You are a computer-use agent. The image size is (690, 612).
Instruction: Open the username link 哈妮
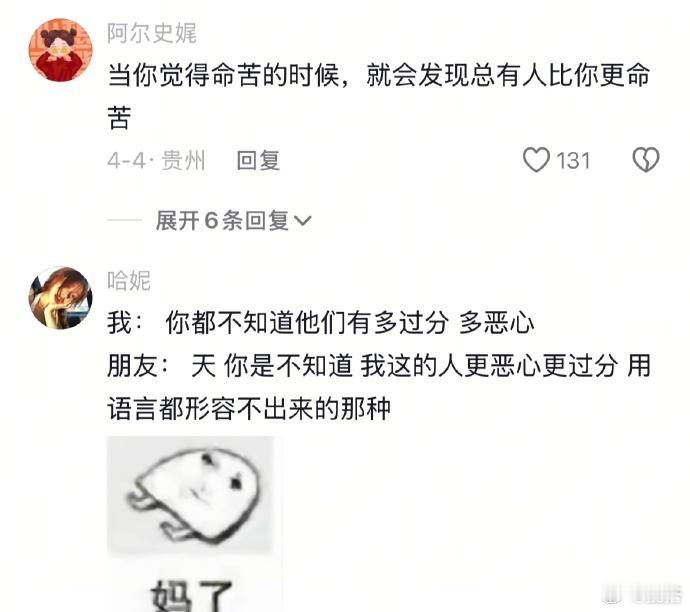click(x=128, y=281)
